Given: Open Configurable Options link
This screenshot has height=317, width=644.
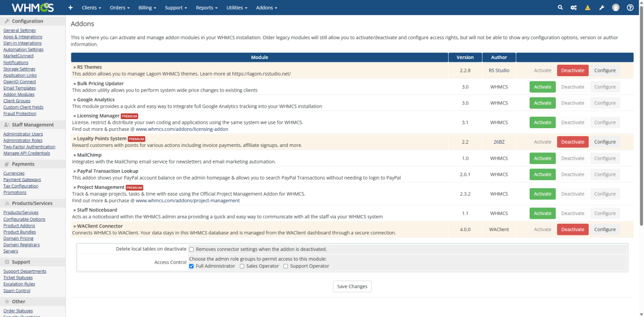Looking at the screenshot, I should [x=24, y=219].
